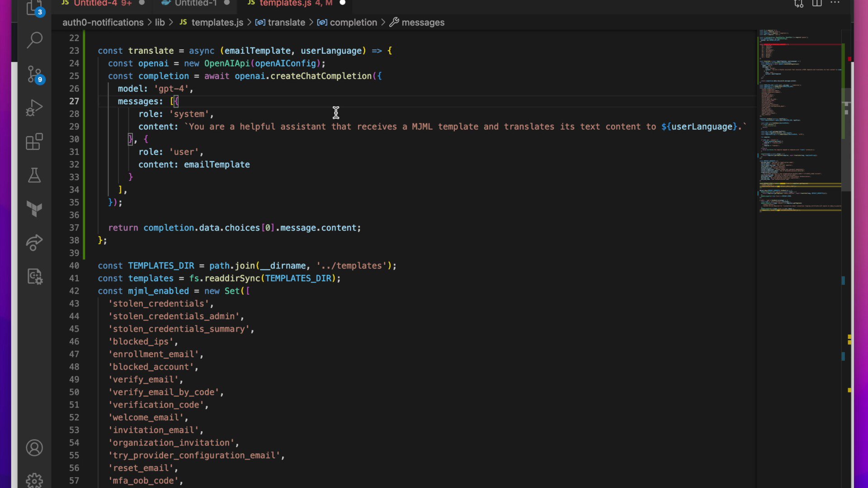This screenshot has height=488, width=868.
Task: Open the completion breadcrumb dropdown
Action: pos(353,23)
